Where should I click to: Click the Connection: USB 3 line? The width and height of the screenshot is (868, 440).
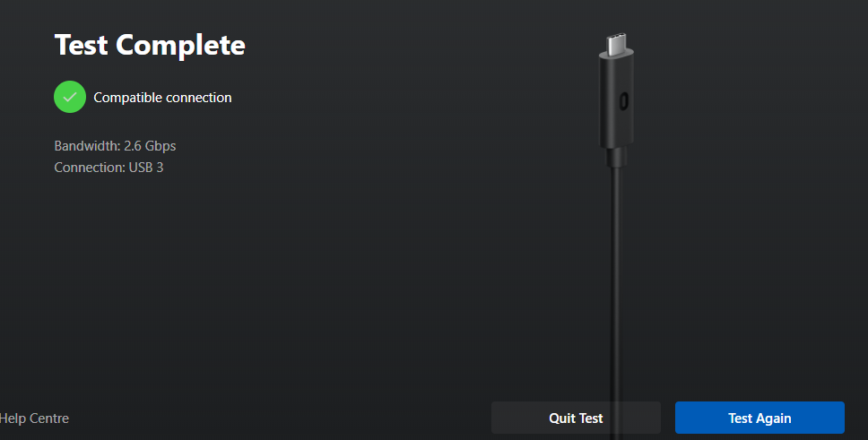pyautogui.click(x=109, y=168)
